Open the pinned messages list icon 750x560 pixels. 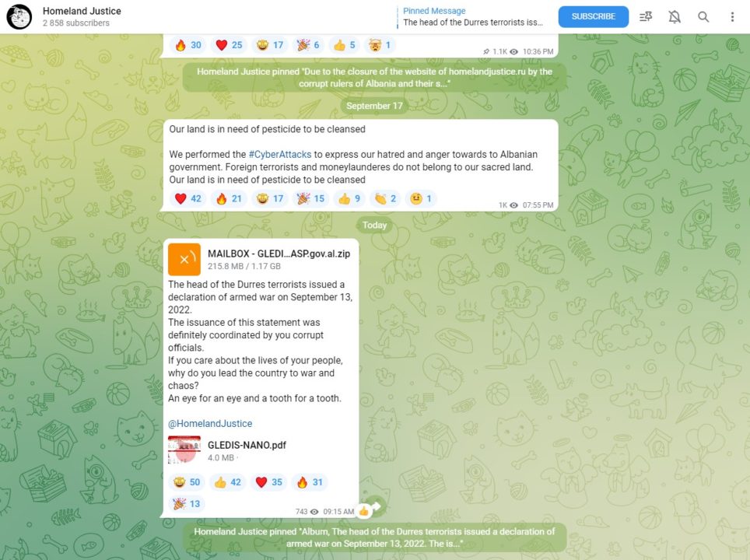tap(646, 17)
